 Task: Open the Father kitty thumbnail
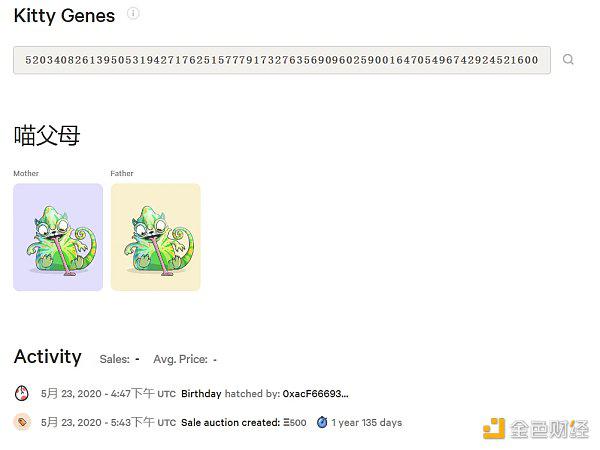point(155,237)
